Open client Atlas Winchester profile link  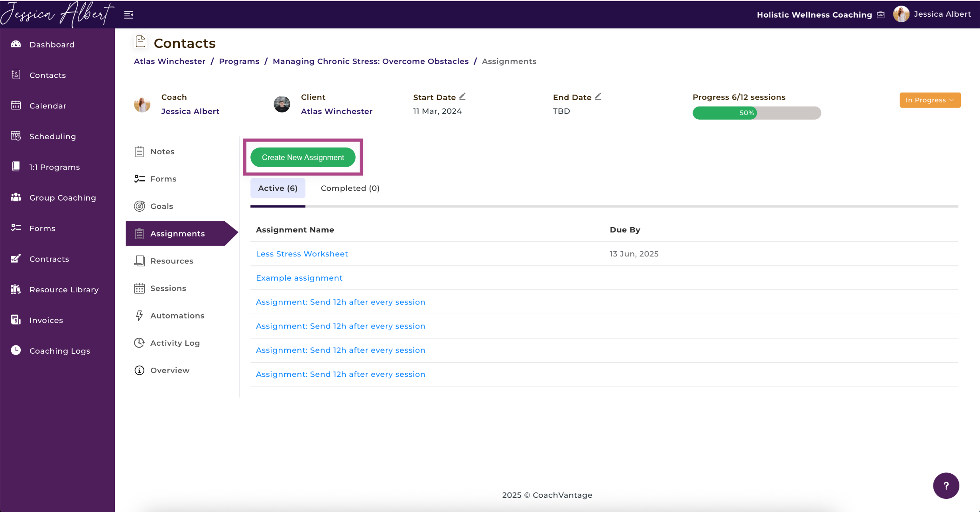[337, 111]
